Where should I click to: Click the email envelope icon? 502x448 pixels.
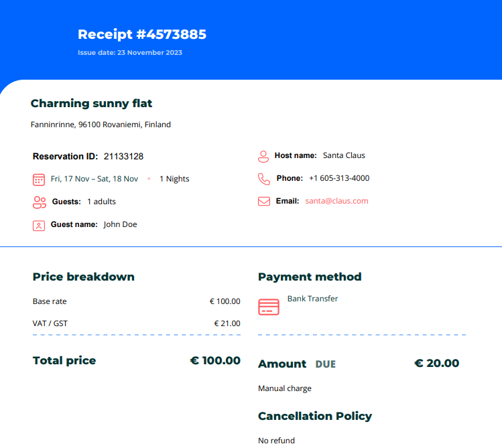264,201
